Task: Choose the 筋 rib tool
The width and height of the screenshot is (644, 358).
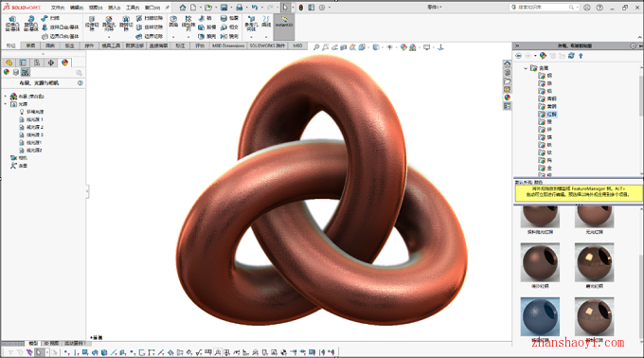Action: (x=205, y=18)
